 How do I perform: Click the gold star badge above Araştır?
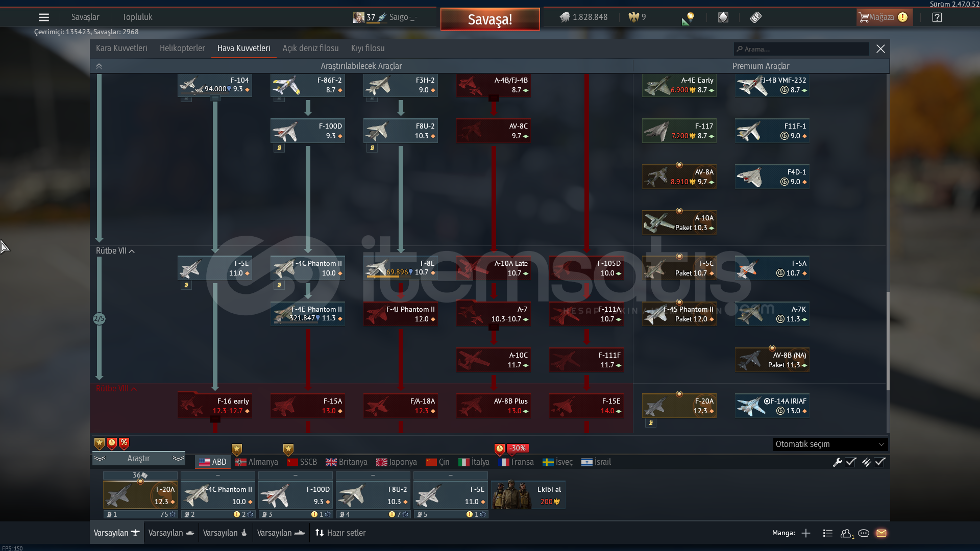[100, 443]
